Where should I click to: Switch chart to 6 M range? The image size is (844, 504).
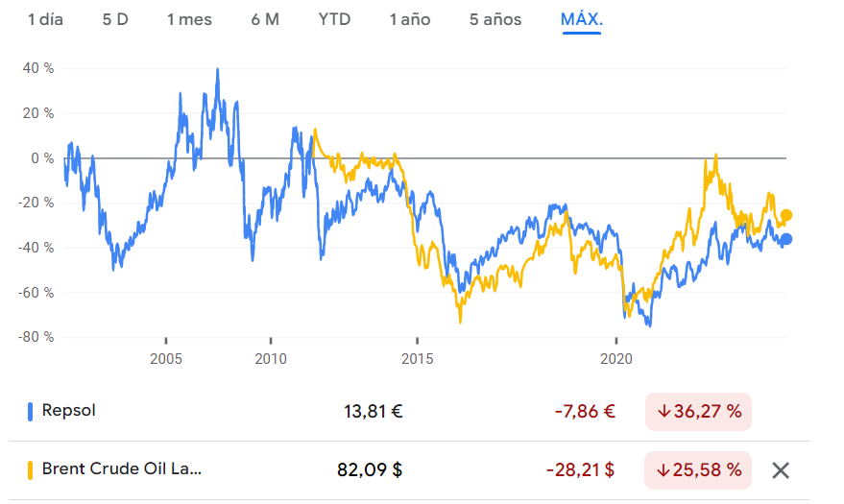click(x=265, y=19)
